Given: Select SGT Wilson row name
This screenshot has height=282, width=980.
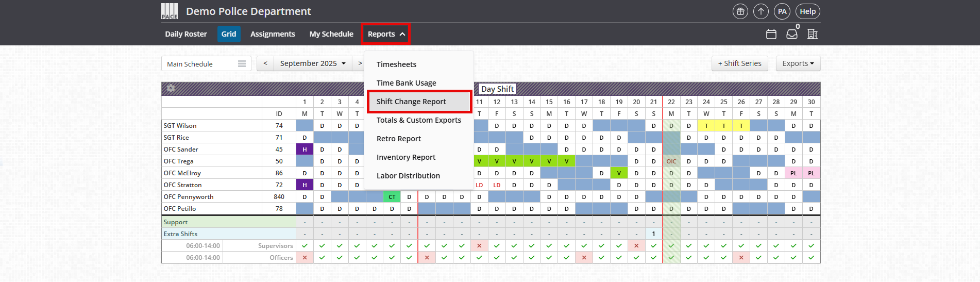Looking at the screenshot, I should [180, 126].
